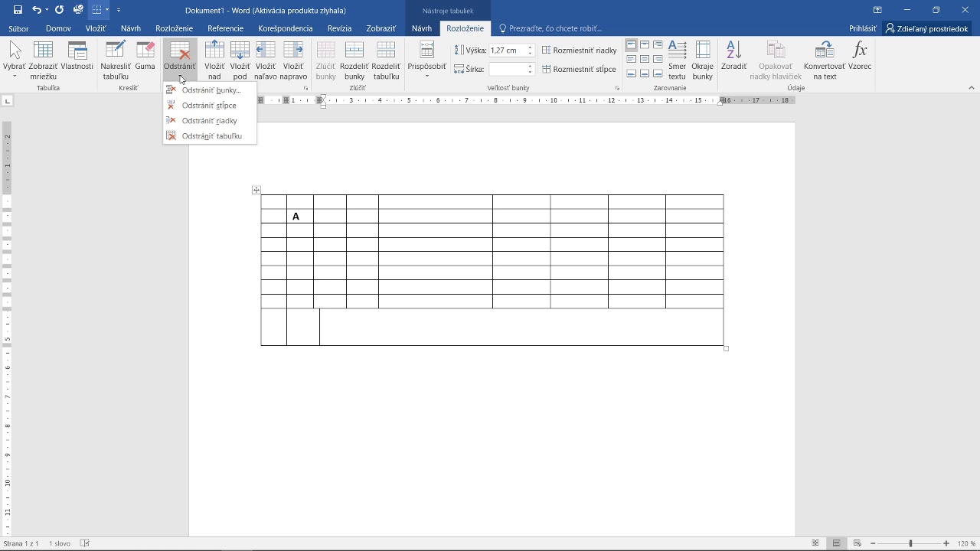Align cell text top right
The height and width of the screenshot is (551, 980).
tap(658, 45)
